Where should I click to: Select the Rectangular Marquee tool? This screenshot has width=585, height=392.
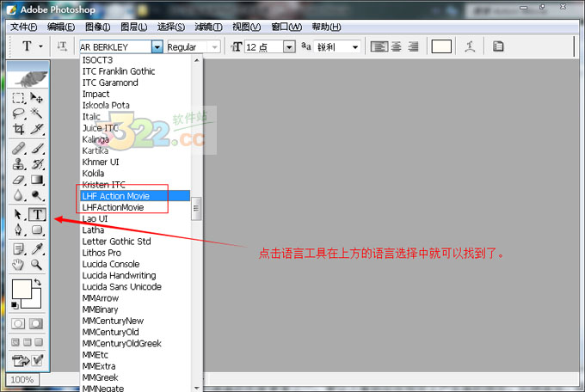tap(18, 98)
